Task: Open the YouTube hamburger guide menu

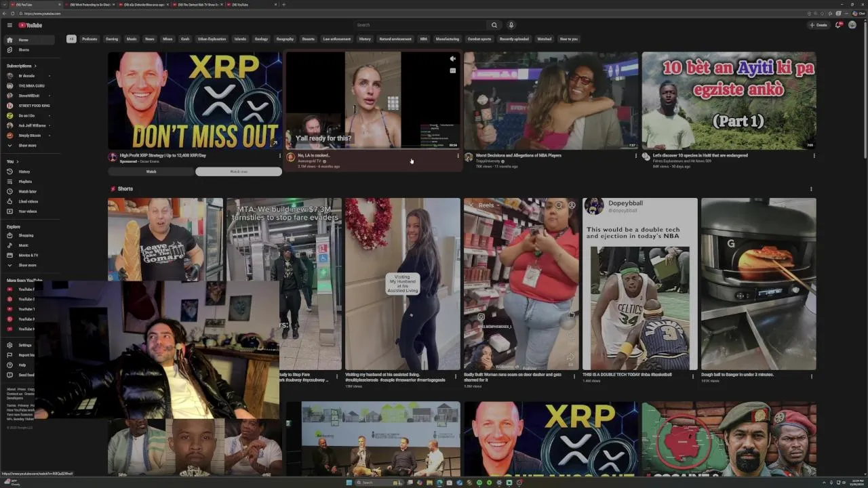Action: tap(9, 25)
